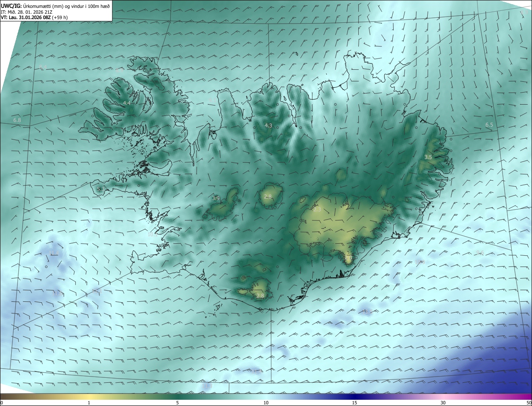Image resolution: width=532 pixels, height=406 pixels.
Task: Click the colorbar tick label 5
Action: tap(177, 403)
